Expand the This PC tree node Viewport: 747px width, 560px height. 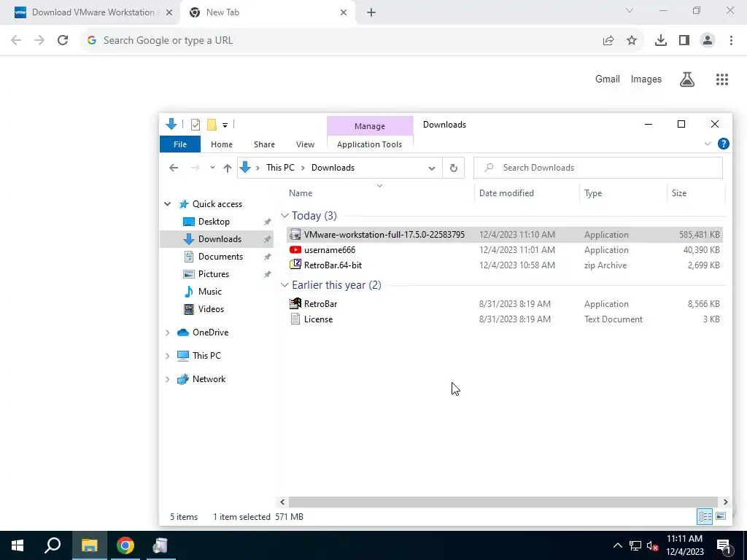click(x=167, y=356)
